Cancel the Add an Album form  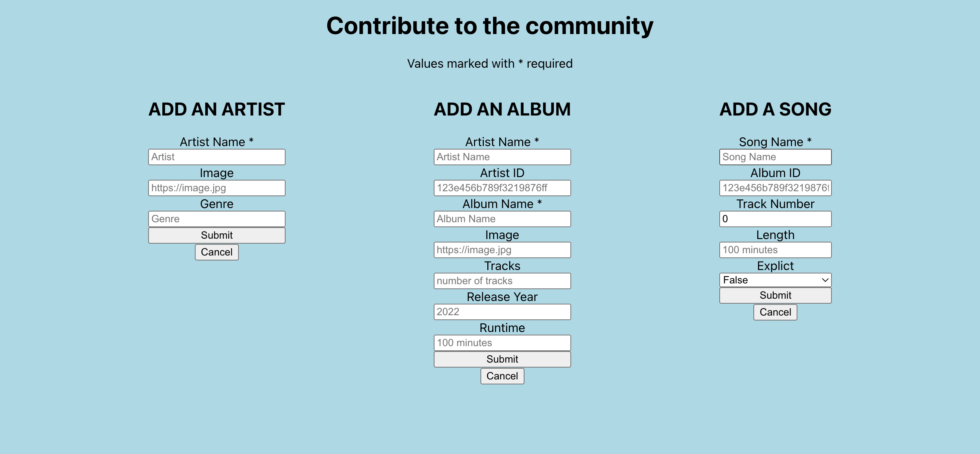[x=502, y=376]
